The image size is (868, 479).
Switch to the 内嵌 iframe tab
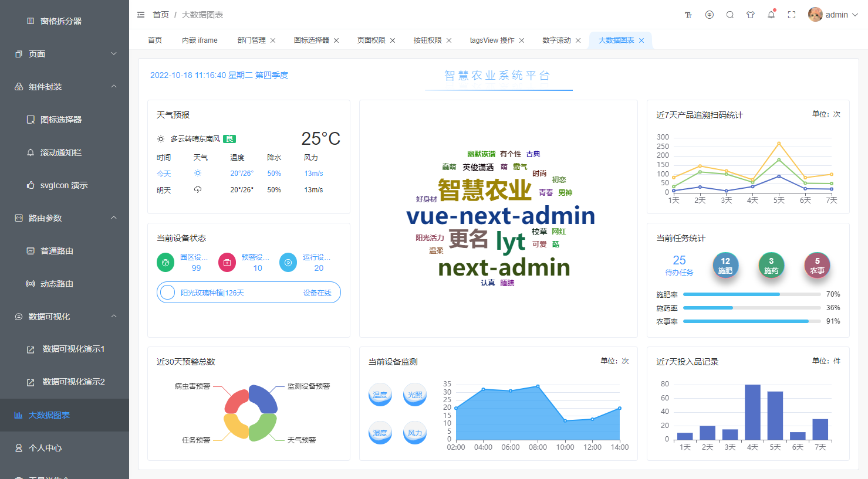(x=200, y=40)
